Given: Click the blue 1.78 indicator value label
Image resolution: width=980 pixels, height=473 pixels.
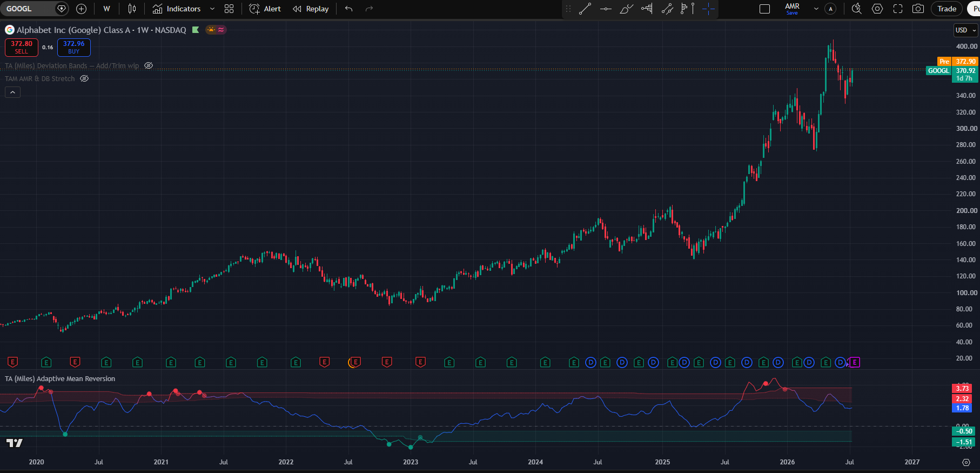Looking at the screenshot, I should pyautogui.click(x=962, y=408).
